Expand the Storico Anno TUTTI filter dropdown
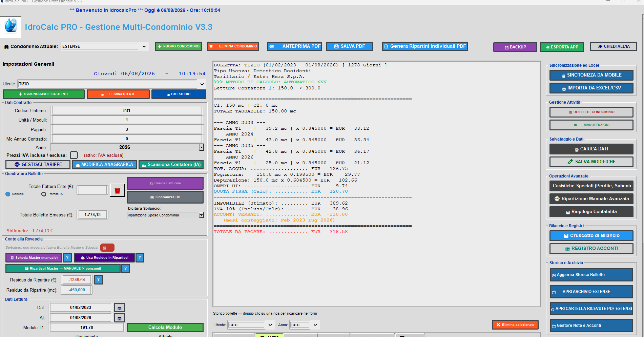The height and width of the screenshot is (337, 644). pyautogui.click(x=315, y=325)
